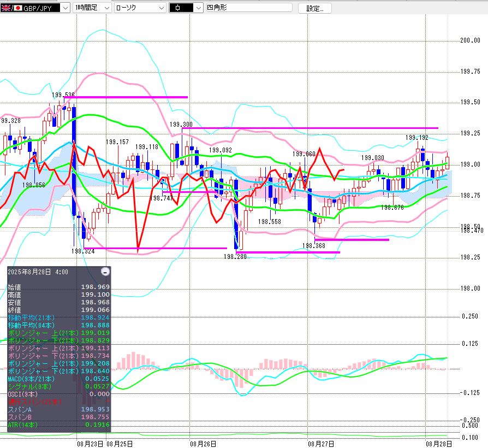Image resolution: width=488 pixels, height=448 pixels.
Task: Click the 198.676 price label
Action: (x=392, y=208)
